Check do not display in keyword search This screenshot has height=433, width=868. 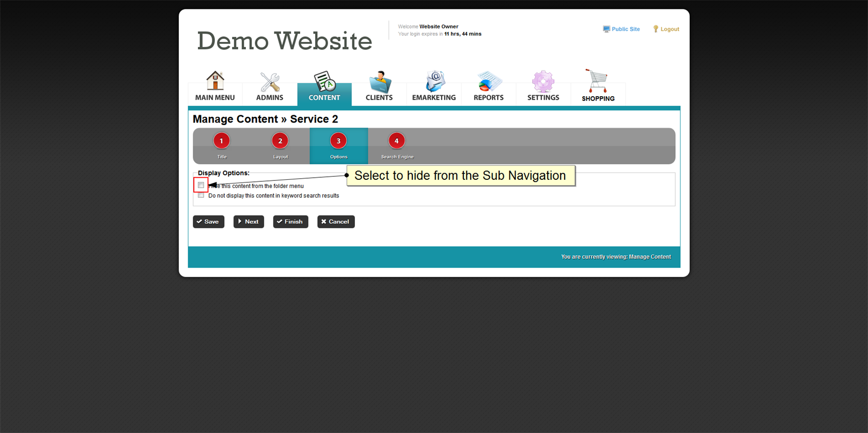point(201,195)
